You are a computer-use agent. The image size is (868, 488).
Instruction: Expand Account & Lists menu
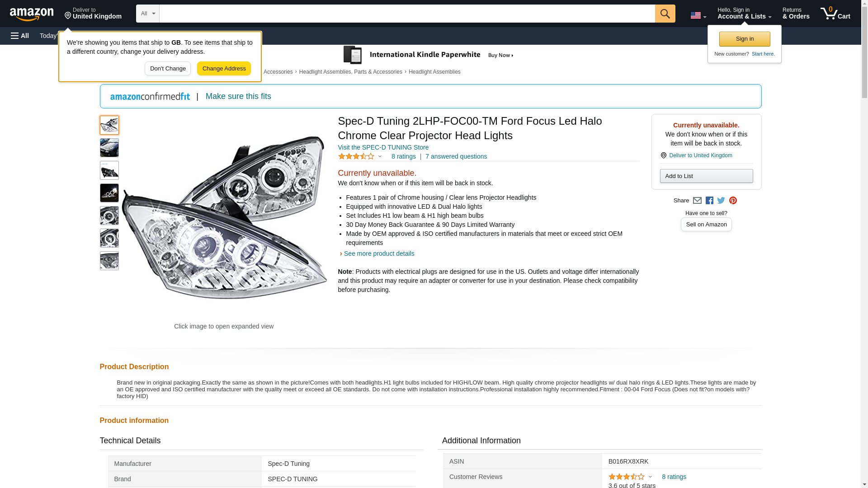(744, 14)
